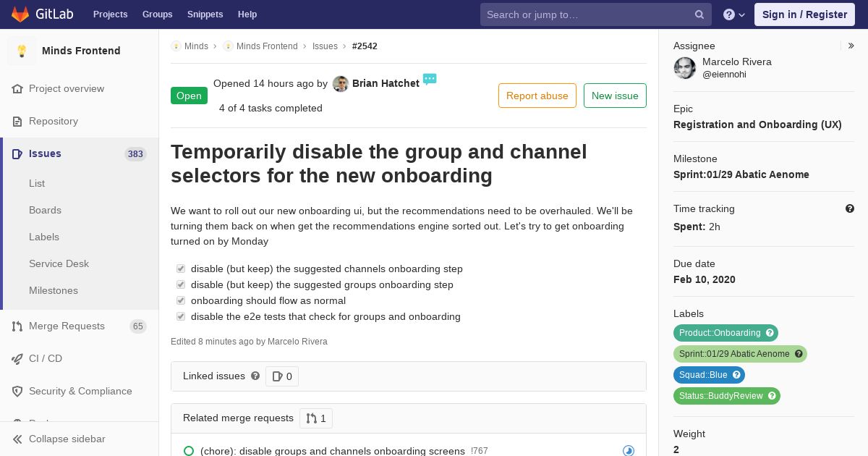Click the CI / CD rocket icon
This screenshot has width=868, height=456.
[x=17, y=358]
